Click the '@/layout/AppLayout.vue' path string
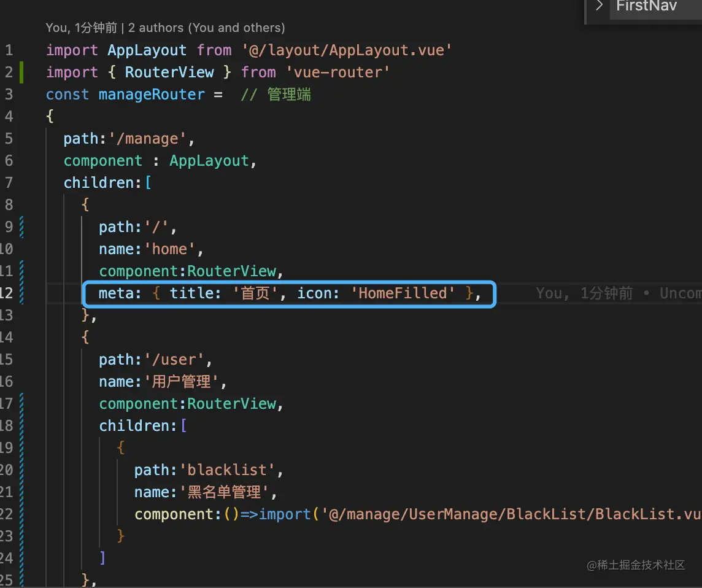The image size is (702, 588). coord(347,50)
